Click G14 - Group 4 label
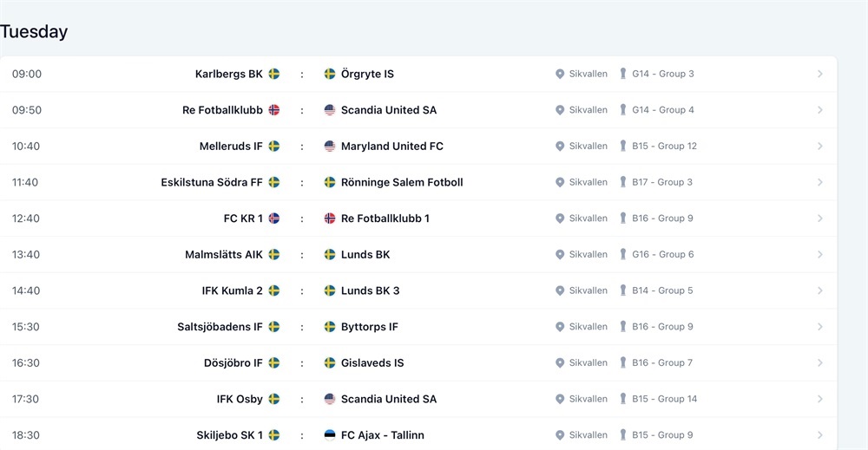 pyautogui.click(x=663, y=110)
